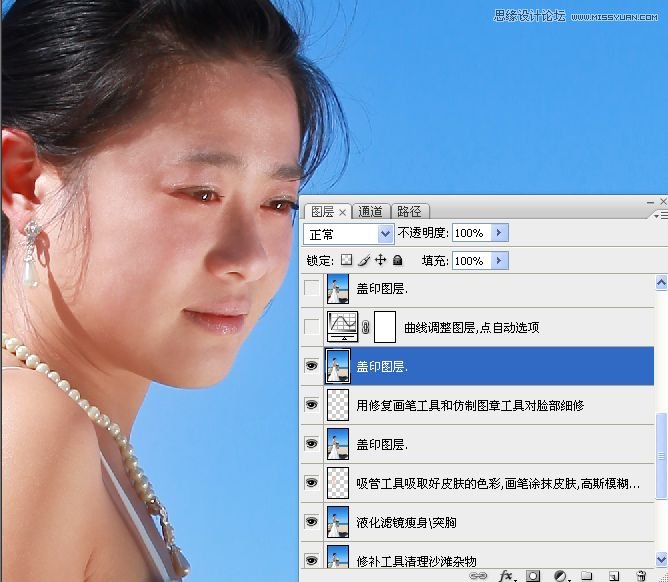
Task: Lock position move icon
Action: [x=380, y=259]
